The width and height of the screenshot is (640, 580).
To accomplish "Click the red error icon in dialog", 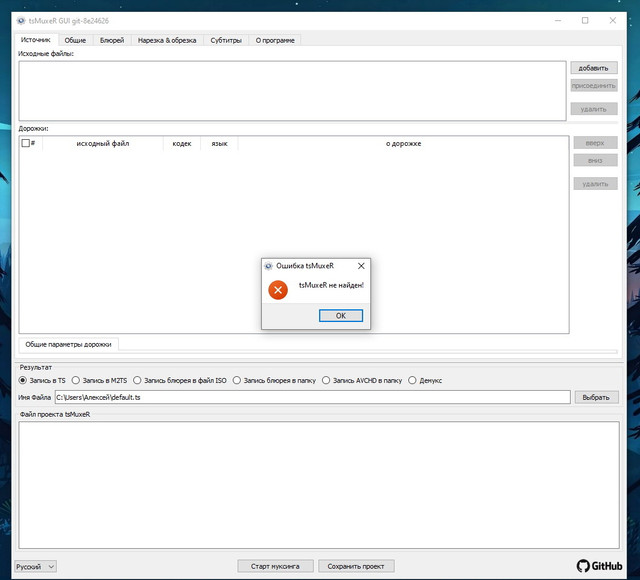I will (x=278, y=290).
